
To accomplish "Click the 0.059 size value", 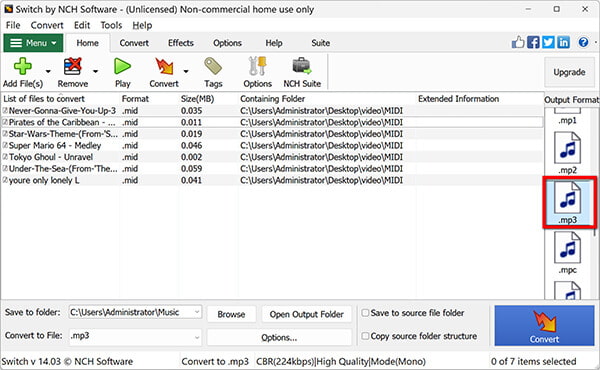I will tap(191, 168).
